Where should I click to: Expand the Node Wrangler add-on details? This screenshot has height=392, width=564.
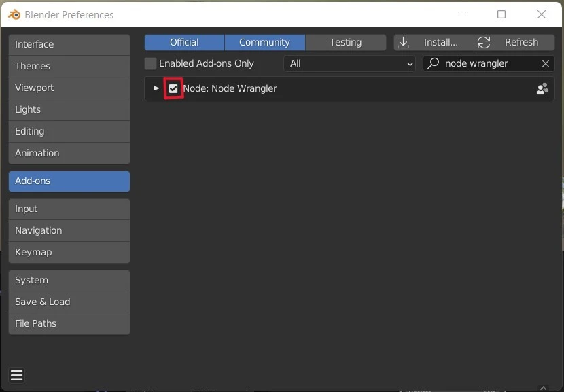[x=156, y=88]
